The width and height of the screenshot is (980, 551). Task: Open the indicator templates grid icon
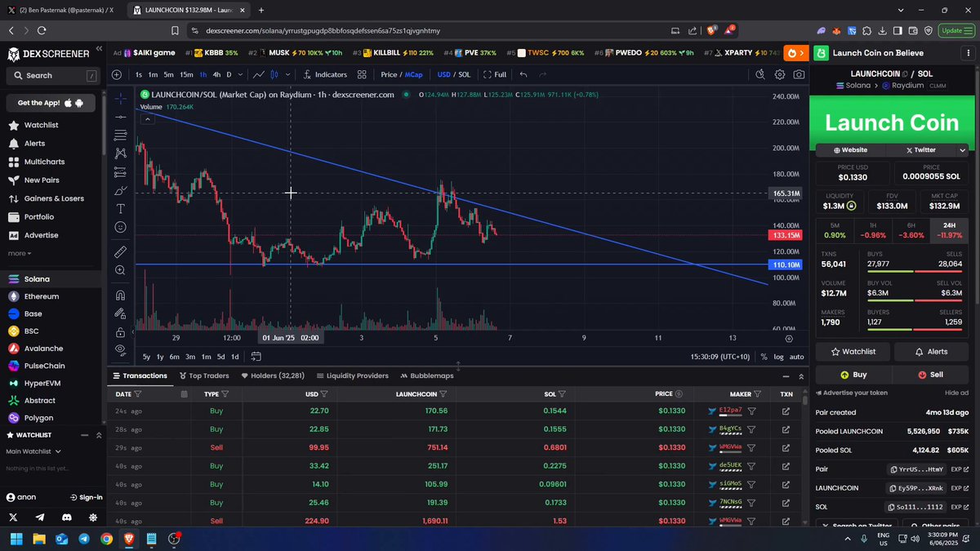click(x=362, y=74)
